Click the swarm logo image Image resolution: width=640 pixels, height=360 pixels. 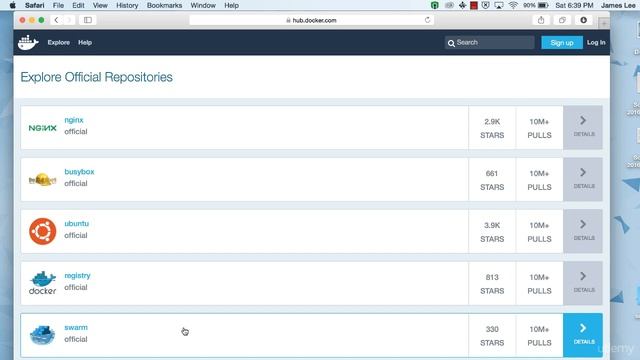[42, 335]
